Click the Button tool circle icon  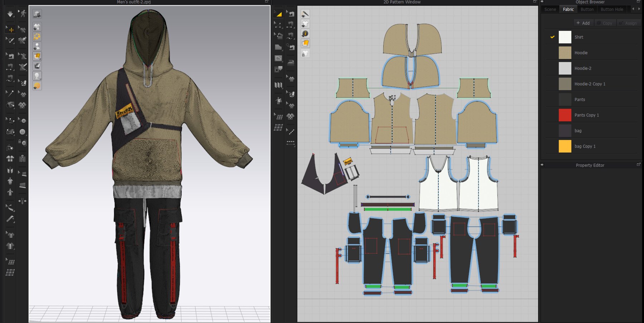click(23, 132)
